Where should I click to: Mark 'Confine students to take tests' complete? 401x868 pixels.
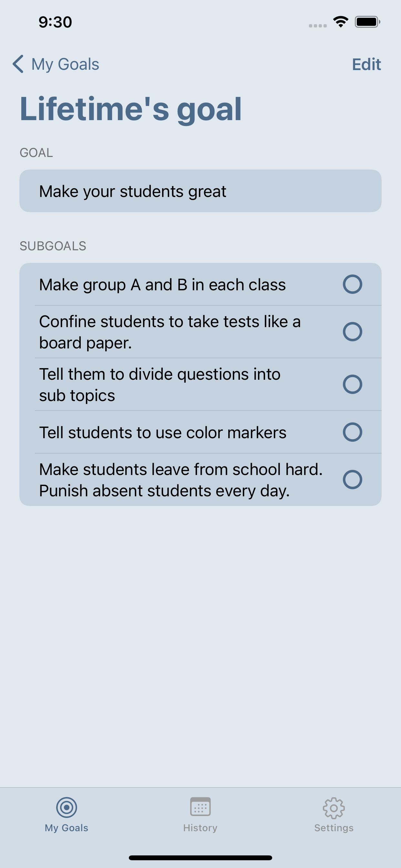(353, 332)
